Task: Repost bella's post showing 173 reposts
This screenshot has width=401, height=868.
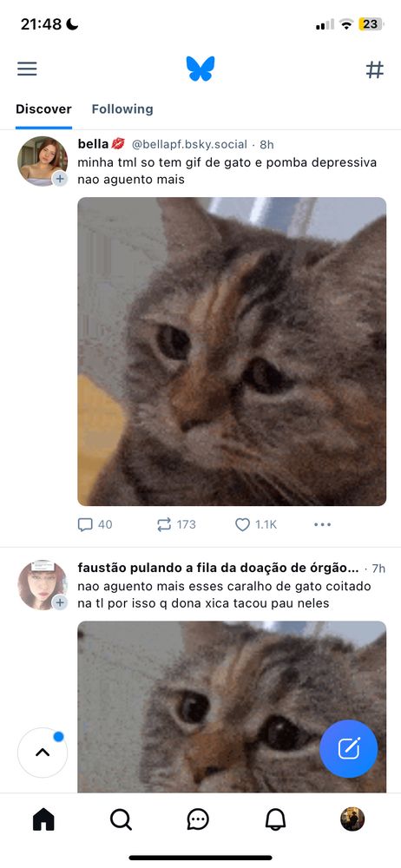Action: [x=176, y=524]
